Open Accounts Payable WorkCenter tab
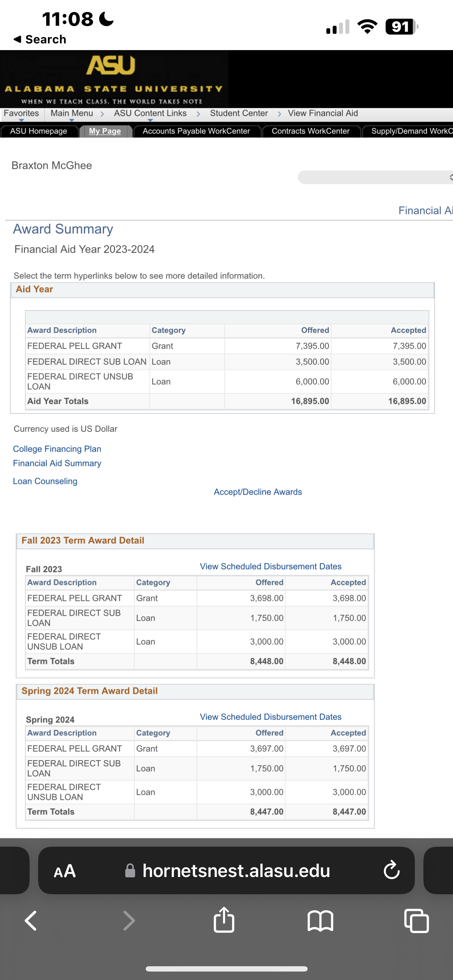 pyautogui.click(x=196, y=131)
